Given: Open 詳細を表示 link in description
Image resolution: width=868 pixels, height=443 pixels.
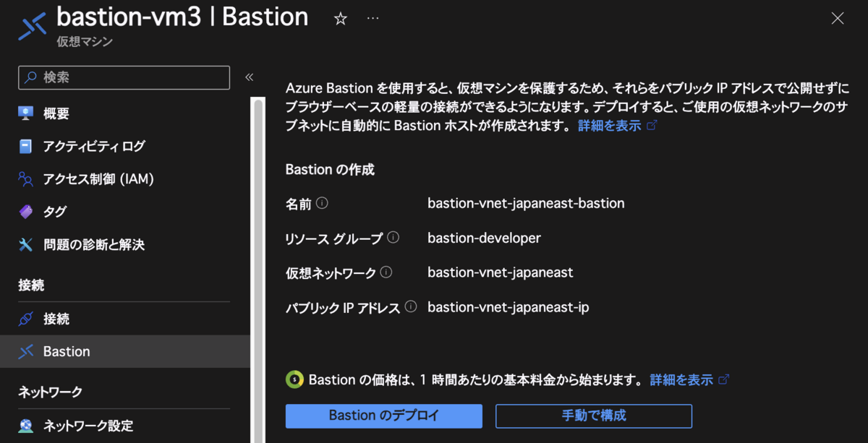Looking at the screenshot, I should point(609,126).
